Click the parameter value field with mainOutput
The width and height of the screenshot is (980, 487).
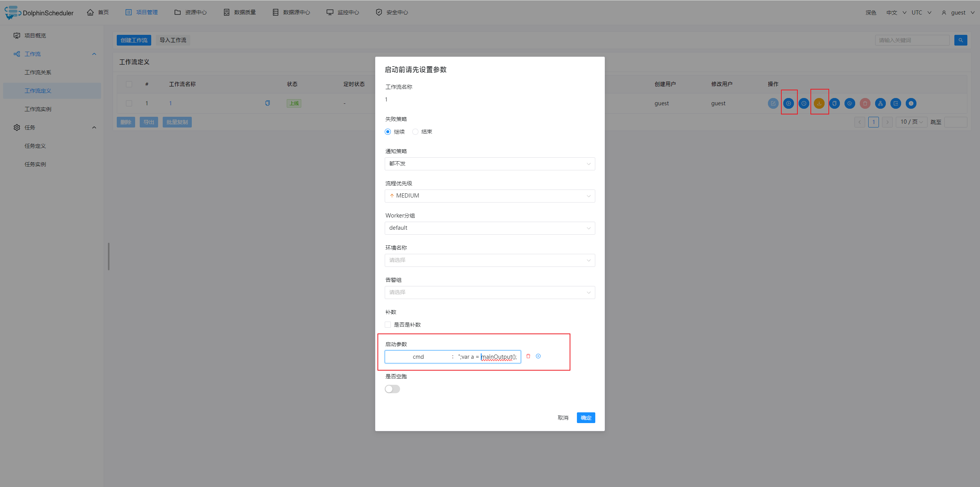click(x=488, y=357)
